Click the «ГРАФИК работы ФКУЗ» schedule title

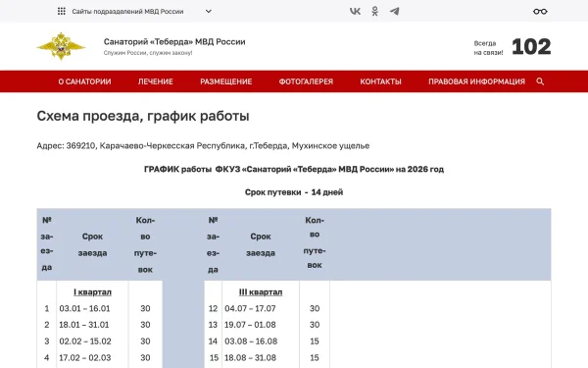[x=294, y=169]
